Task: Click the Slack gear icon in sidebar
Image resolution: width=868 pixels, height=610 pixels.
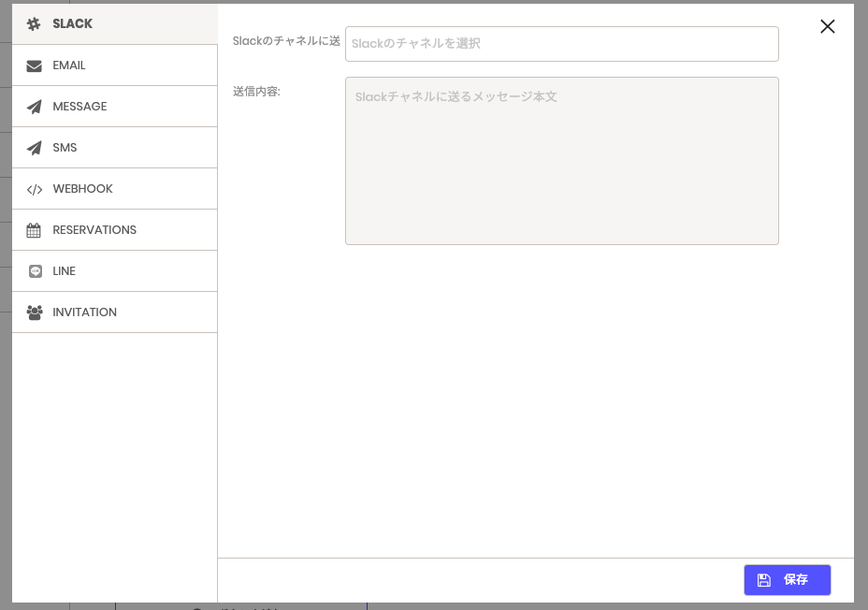Action: [x=34, y=23]
